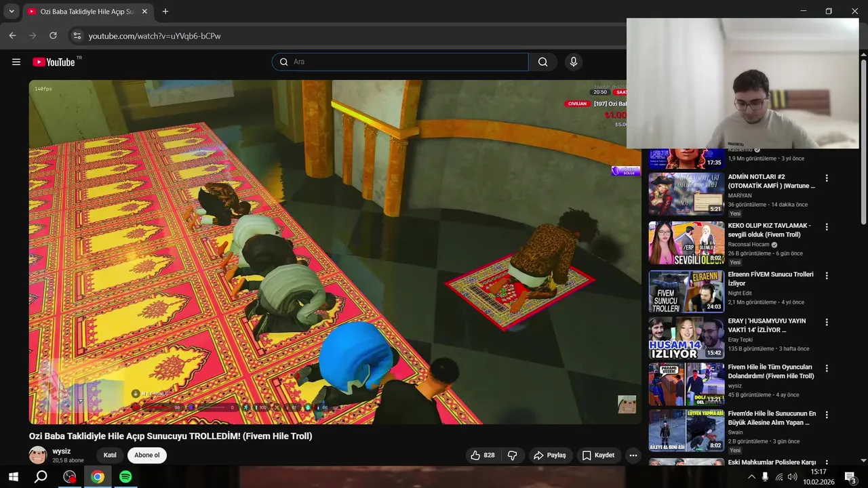
Task: Open the thumbnail with 17:35 duration
Action: [686, 158]
